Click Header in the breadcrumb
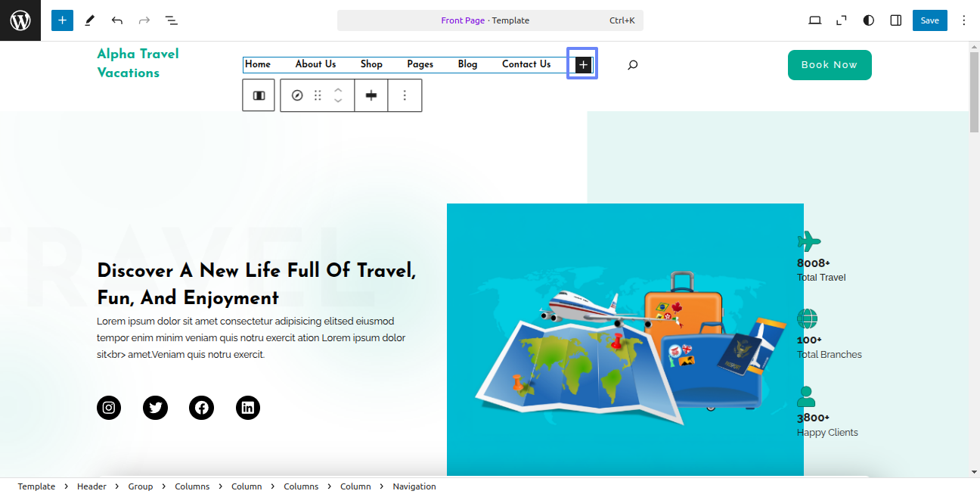This screenshot has width=980, height=494. (x=91, y=486)
